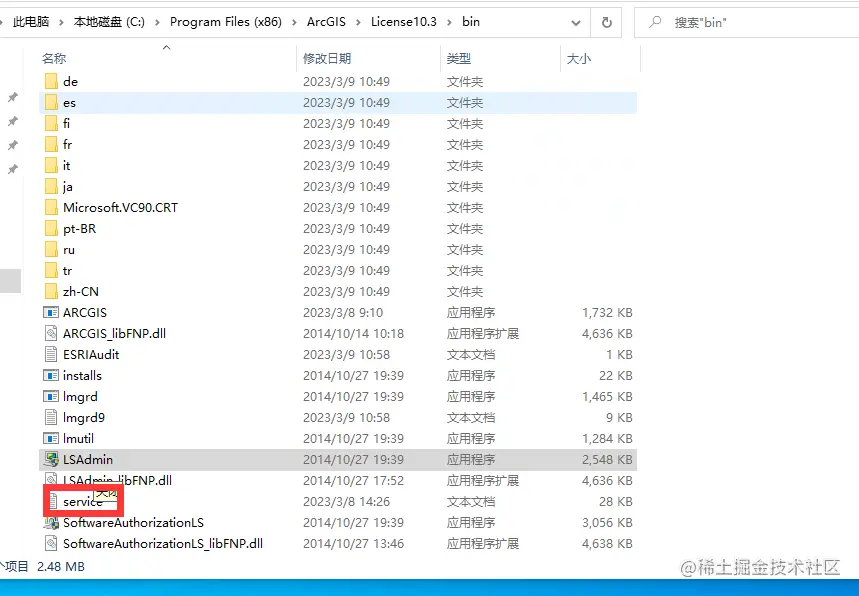Click the 3,056 KB size cell

coord(607,523)
